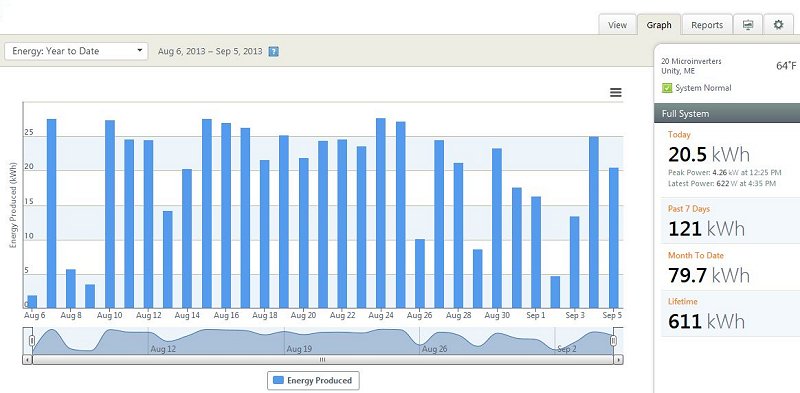Click the blue help question-mark icon
The image size is (800, 393).
273,52
